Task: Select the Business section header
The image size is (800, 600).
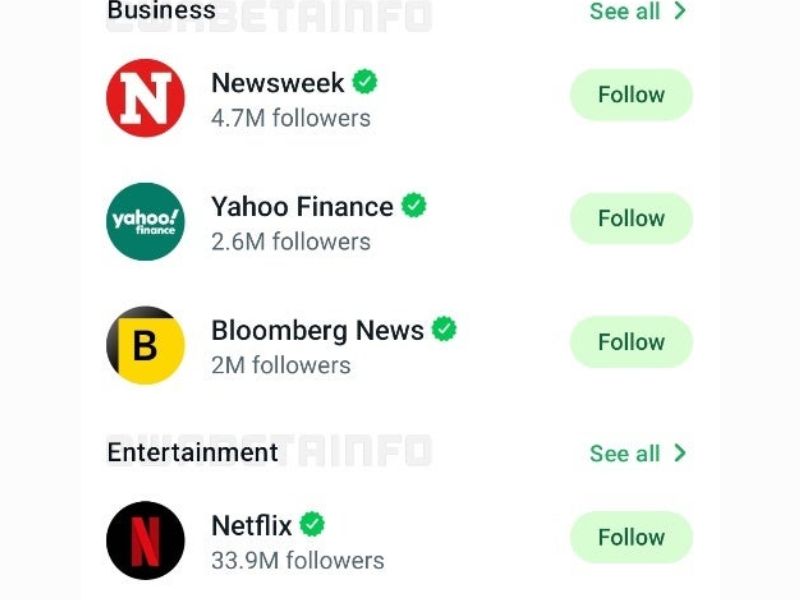Action: (x=161, y=11)
